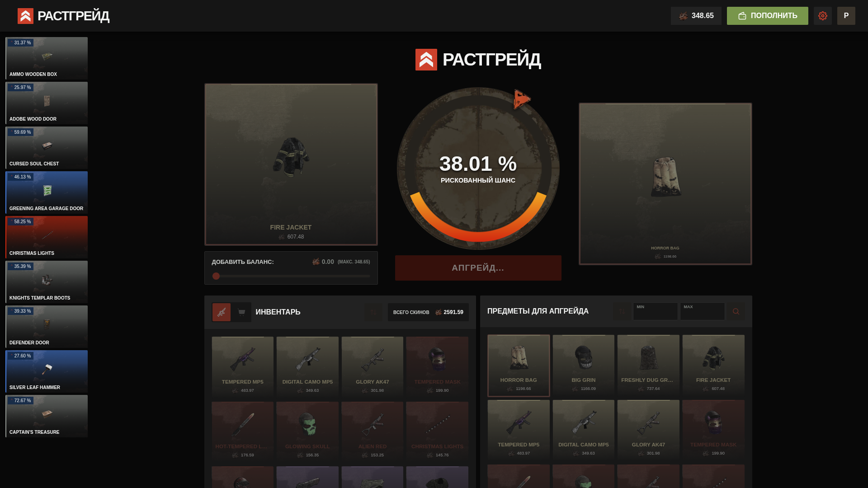Select Christmas Lights in inventory grid
Screen dimensions: 868x488
pos(437,432)
